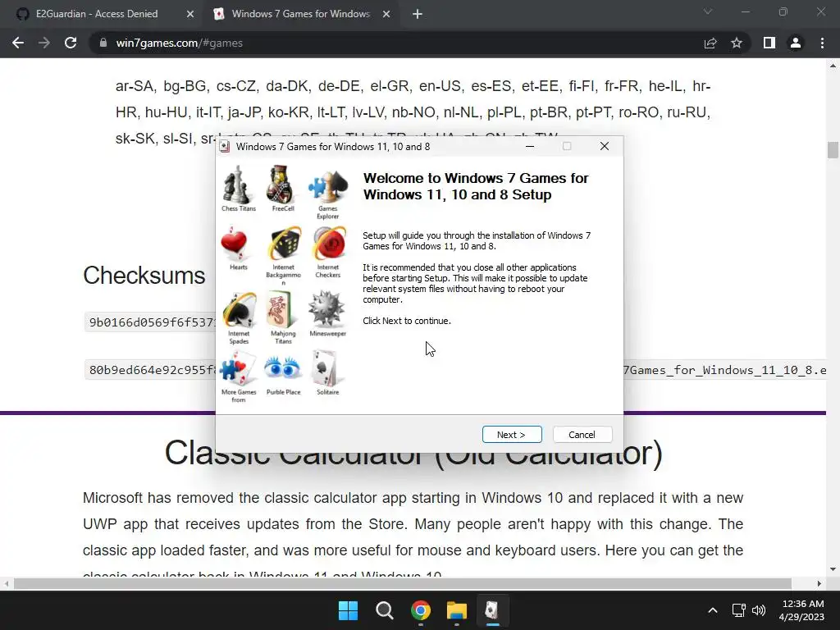Click Next to continue setup

[512, 435]
